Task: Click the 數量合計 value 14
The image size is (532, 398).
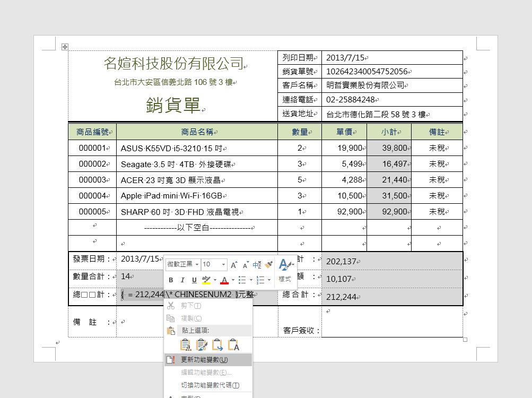Action: tap(125, 276)
